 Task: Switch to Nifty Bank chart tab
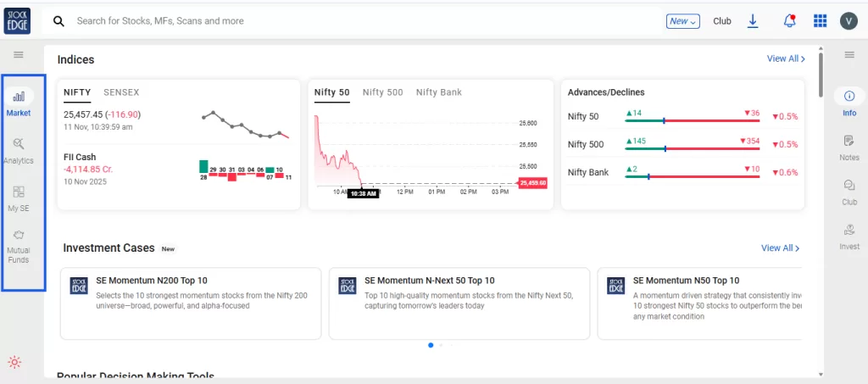coord(438,92)
